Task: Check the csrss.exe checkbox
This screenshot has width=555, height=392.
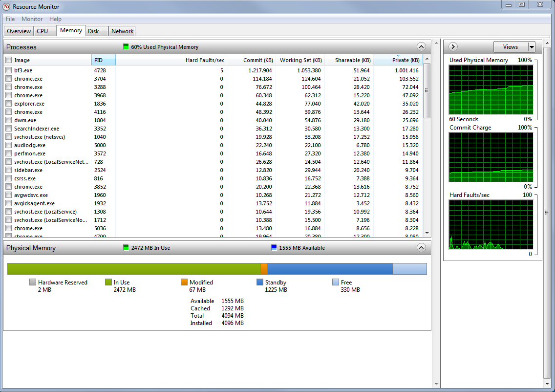Action: coord(9,178)
